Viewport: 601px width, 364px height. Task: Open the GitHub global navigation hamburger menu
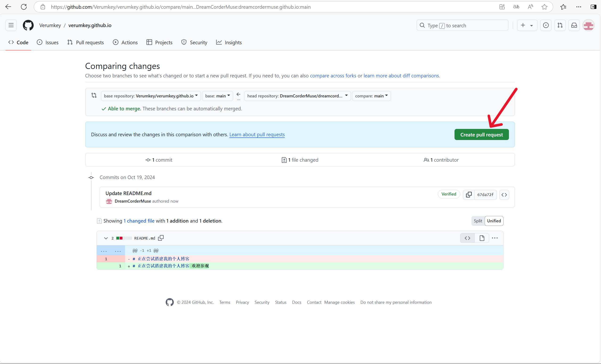pos(11,25)
